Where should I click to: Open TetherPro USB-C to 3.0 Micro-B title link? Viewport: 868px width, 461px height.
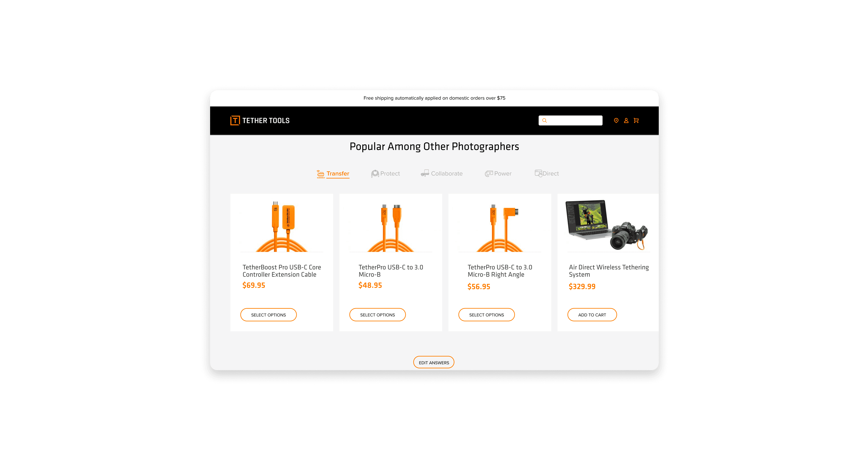point(391,271)
